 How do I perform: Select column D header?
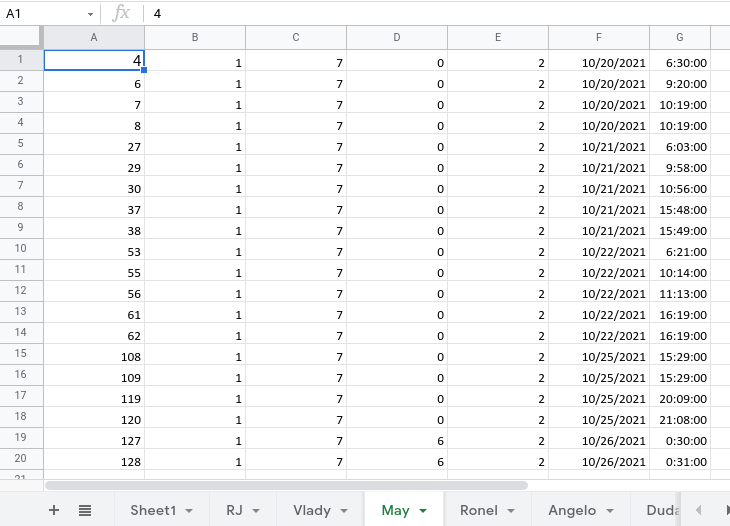(x=397, y=37)
